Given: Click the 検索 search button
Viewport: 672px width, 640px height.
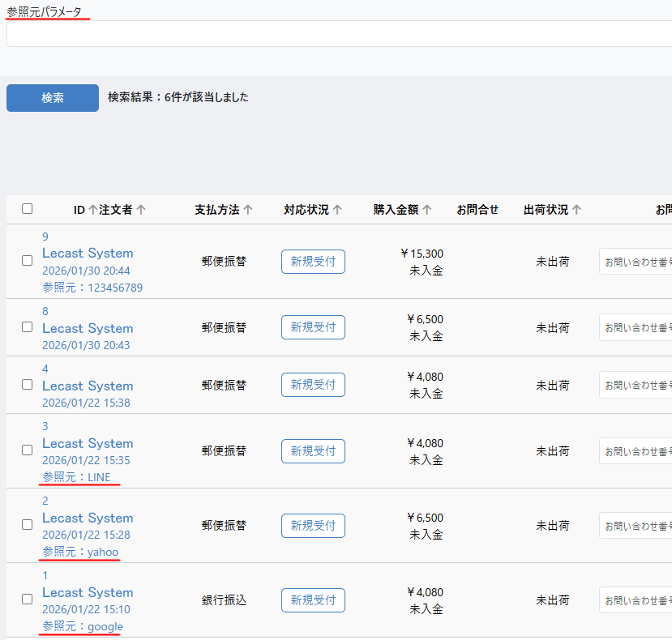Looking at the screenshot, I should click(x=53, y=98).
